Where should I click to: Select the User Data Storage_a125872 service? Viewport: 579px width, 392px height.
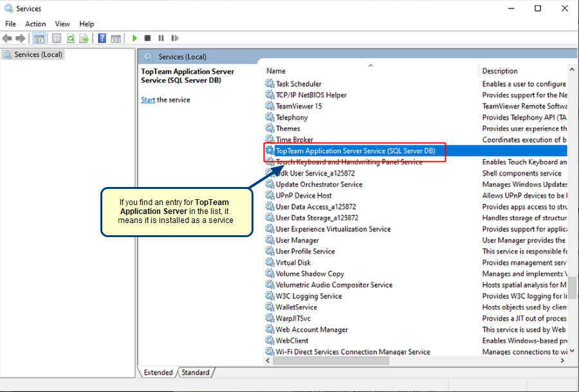coord(317,218)
